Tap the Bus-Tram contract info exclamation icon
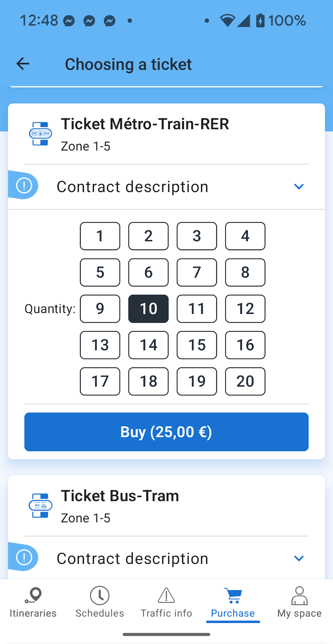Viewport: 333px width, 644px height. point(24,558)
